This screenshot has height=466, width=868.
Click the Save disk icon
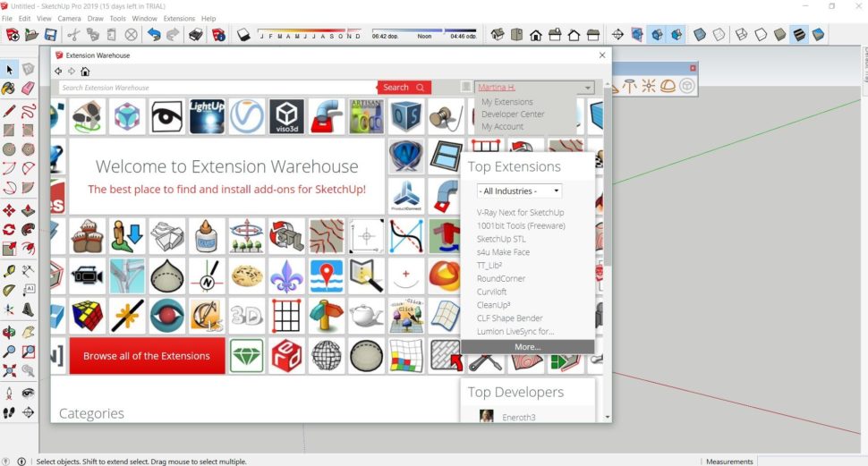tap(50, 35)
